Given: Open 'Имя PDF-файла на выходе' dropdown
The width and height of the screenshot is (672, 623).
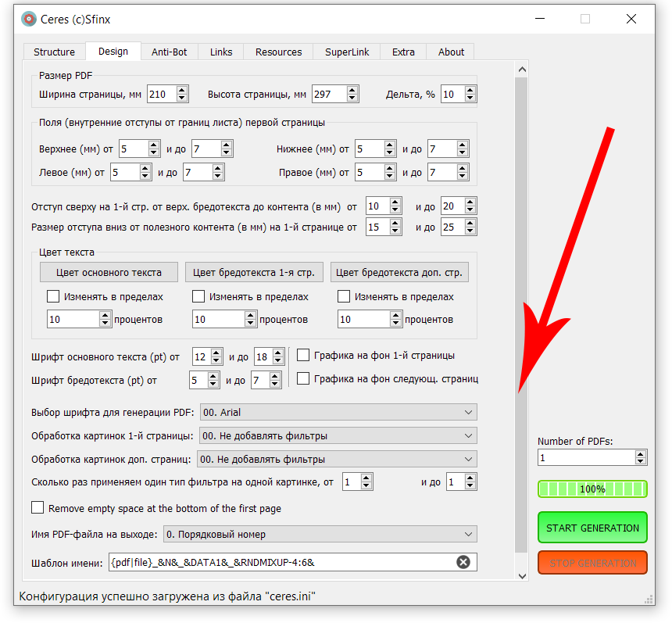Looking at the screenshot, I should pyautogui.click(x=319, y=535).
